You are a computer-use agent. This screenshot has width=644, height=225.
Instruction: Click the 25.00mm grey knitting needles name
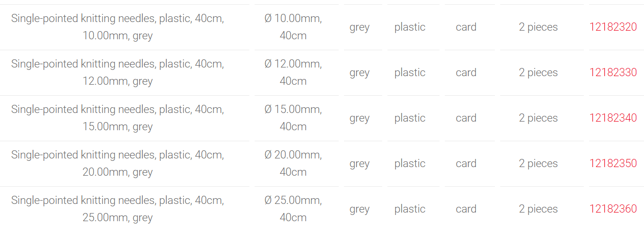pos(118,209)
